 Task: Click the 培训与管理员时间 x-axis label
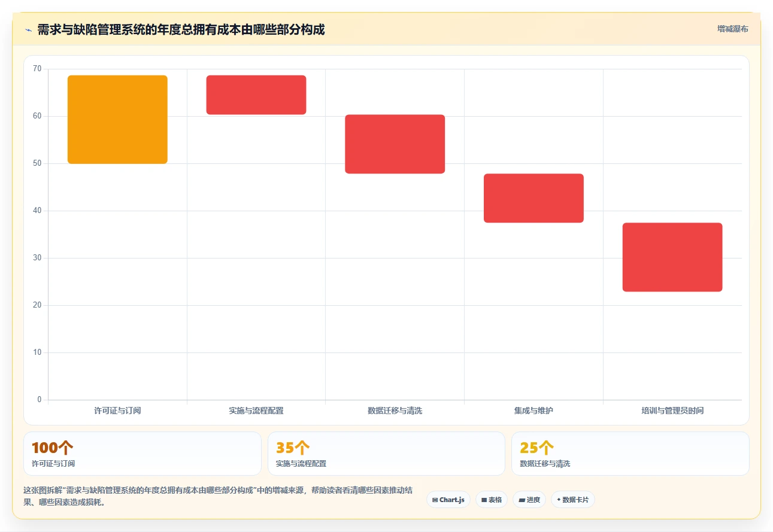[672, 411]
